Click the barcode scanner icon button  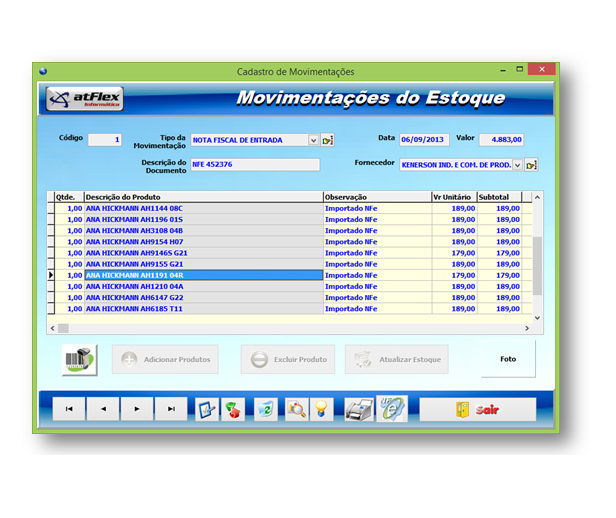pyautogui.click(x=80, y=360)
